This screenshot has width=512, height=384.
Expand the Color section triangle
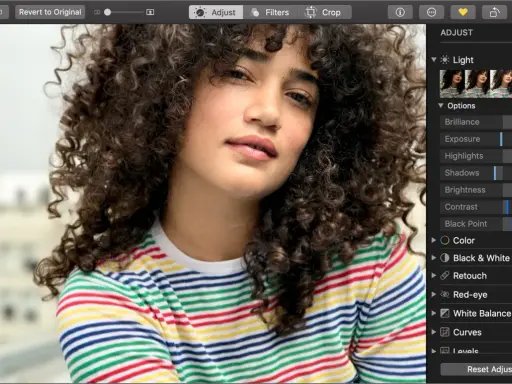click(434, 240)
